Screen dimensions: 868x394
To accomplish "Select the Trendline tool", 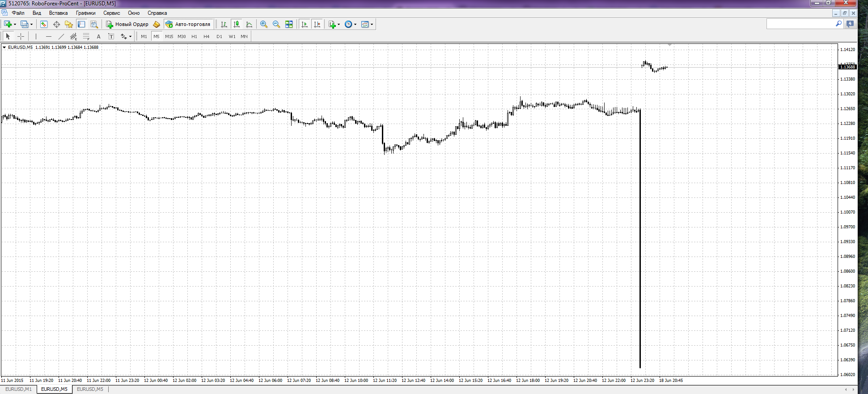I will (x=61, y=36).
